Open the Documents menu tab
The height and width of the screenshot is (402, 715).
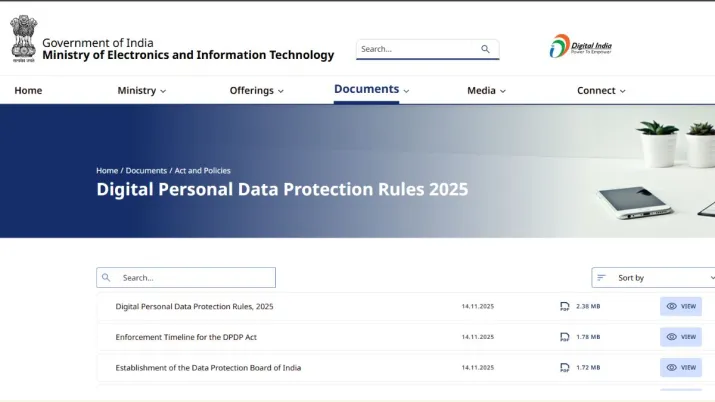[x=372, y=89]
